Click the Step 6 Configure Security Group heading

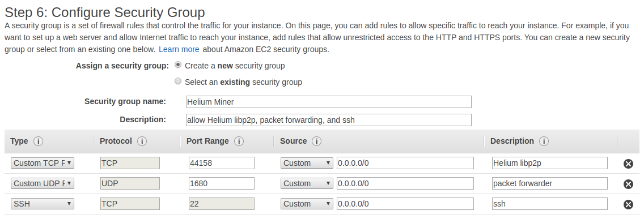point(105,12)
